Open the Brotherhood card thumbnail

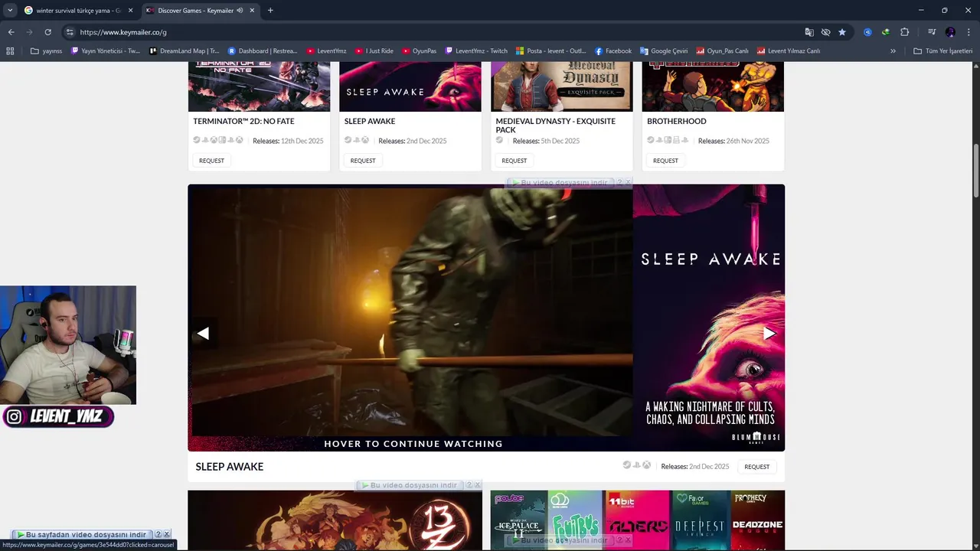pyautogui.click(x=714, y=86)
